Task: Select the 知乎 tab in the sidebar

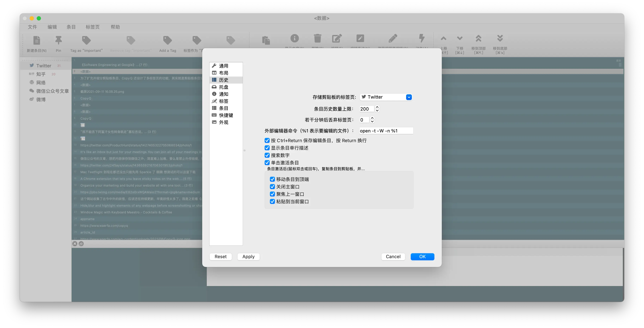Action: 41,74
